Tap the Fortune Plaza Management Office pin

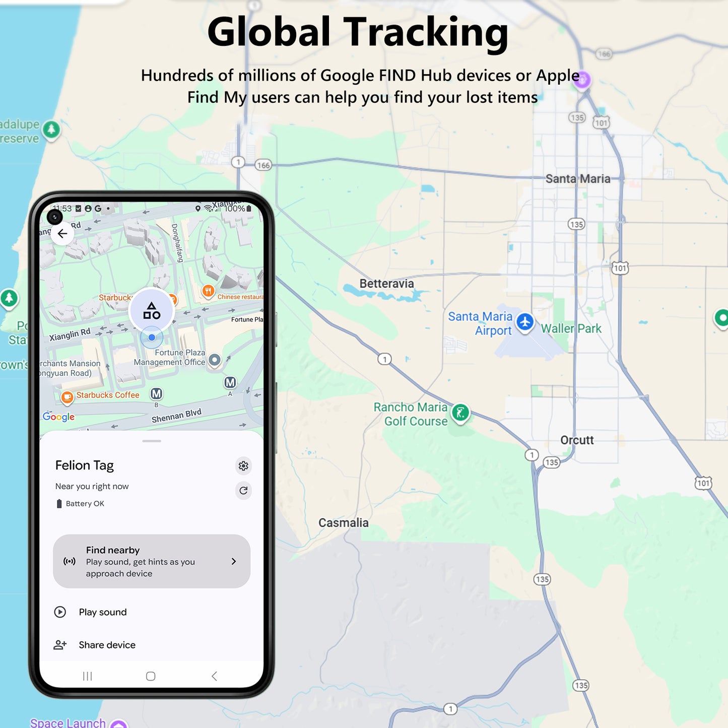[215, 360]
